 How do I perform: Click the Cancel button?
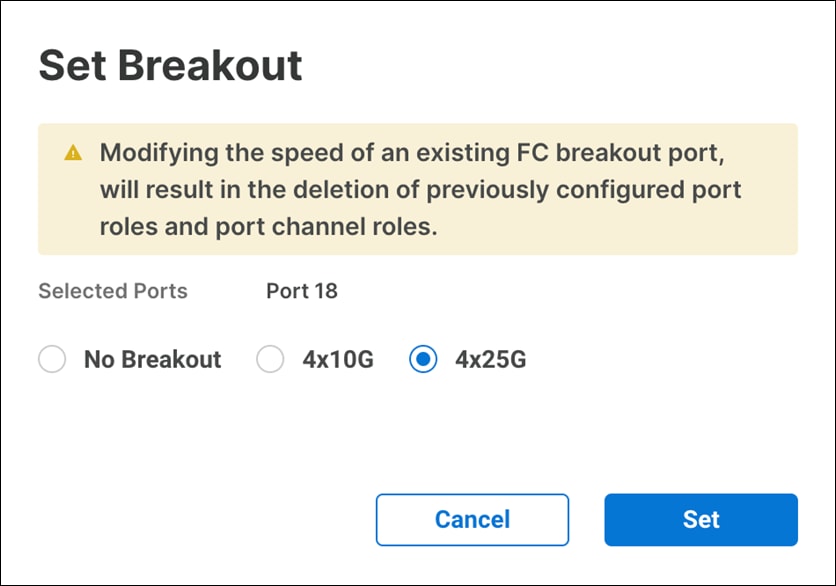[472, 520]
